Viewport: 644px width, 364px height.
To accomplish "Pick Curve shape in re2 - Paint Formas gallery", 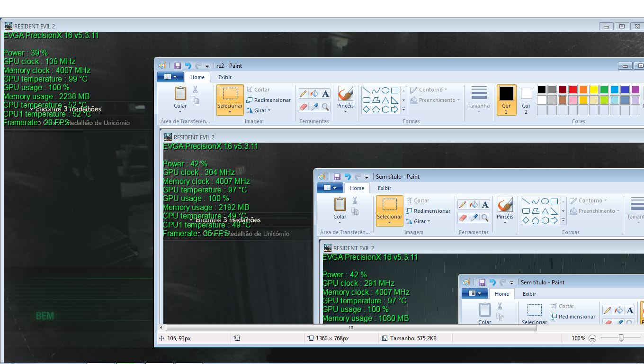I will pos(376,90).
